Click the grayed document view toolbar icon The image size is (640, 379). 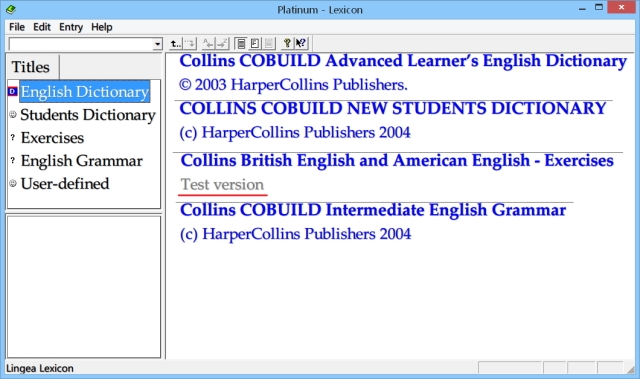coord(269,43)
